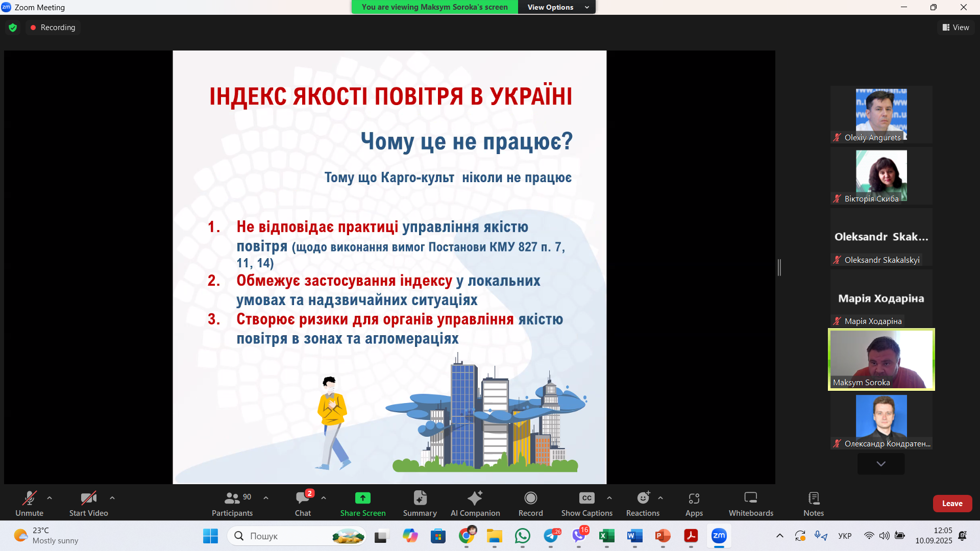This screenshot has width=980, height=551.
Task: Click the Recording indicator
Action: (x=53, y=27)
